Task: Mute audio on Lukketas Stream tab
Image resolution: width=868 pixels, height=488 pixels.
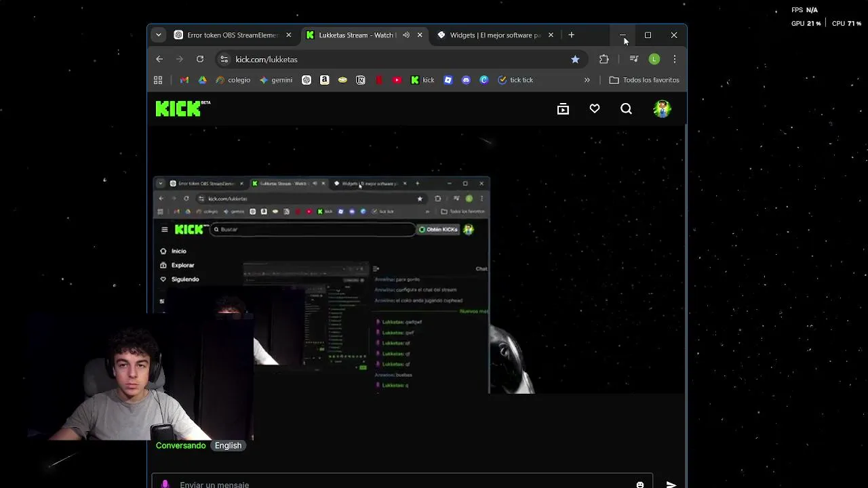Action: click(406, 35)
